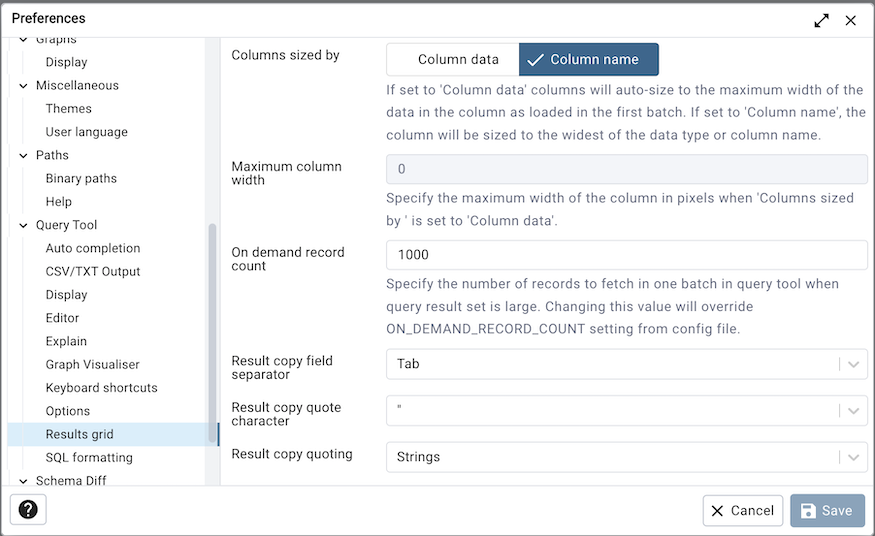Click the On demand record count field
This screenshot has width=875, height=536.
(x=626, y=255)
